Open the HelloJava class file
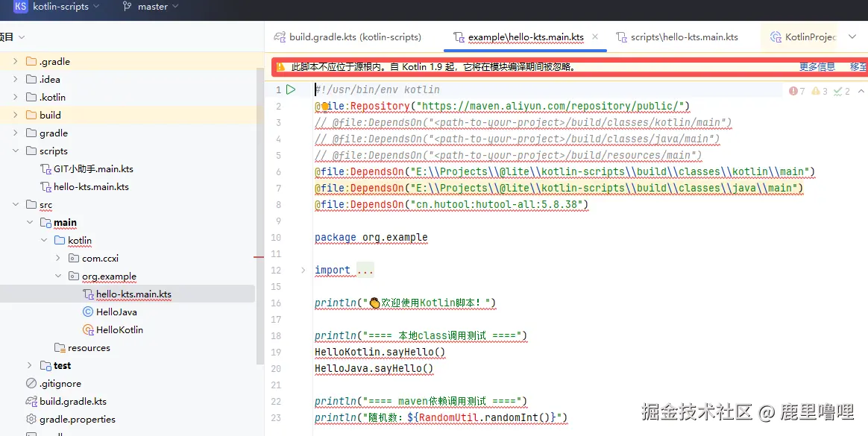 [x=116, y=312]
